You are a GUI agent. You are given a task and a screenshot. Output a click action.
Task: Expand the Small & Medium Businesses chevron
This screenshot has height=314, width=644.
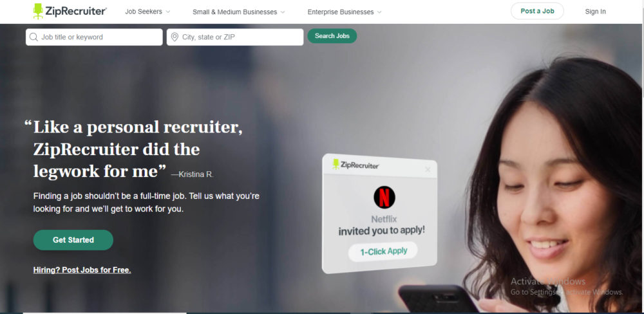click(283, 12)
